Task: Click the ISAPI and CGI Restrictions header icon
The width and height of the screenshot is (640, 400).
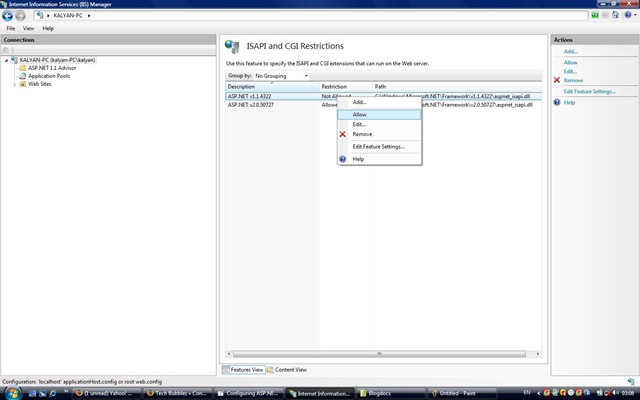Action: coord(232,46)
